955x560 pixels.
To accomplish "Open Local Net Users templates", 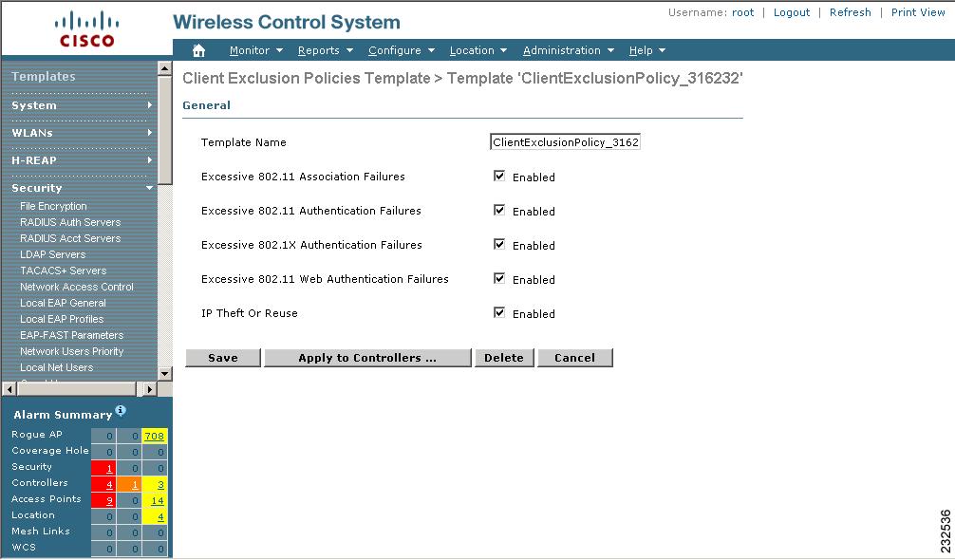I will click(x=57, y=367).
